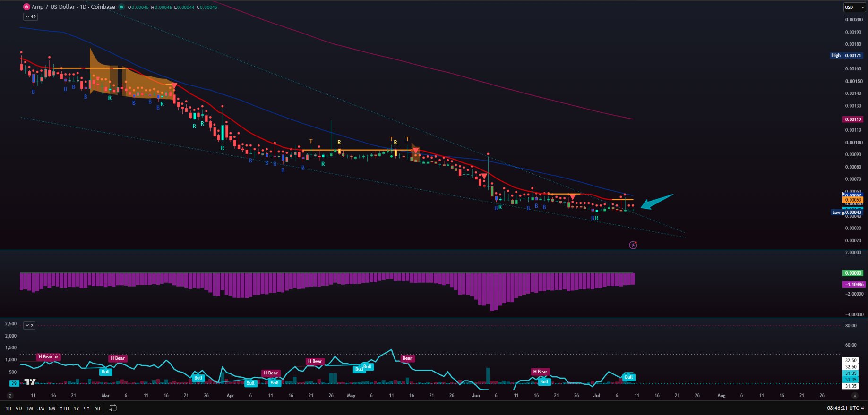Click the orange 0.00053 price label
Screen dimensions: 868x415
pos(853,200)
